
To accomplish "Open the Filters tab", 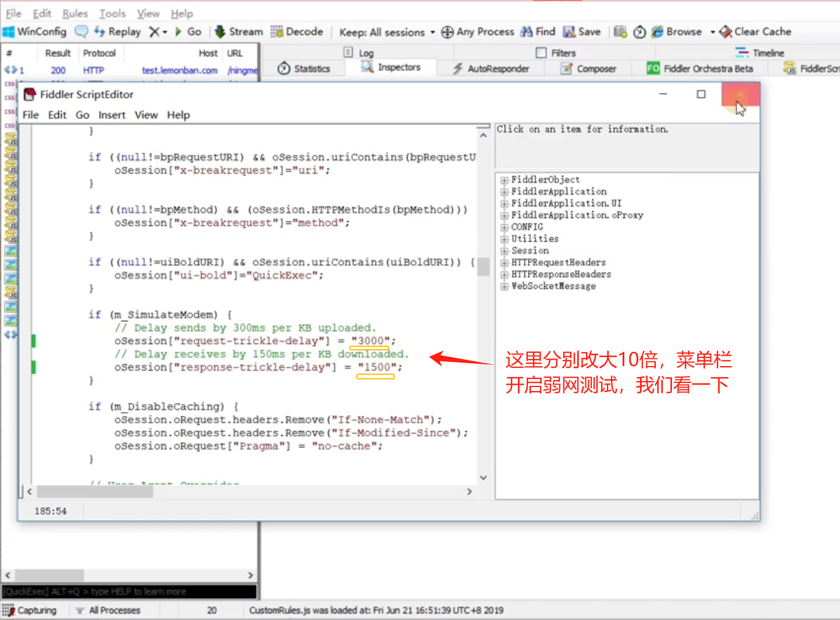I will 556,53.
